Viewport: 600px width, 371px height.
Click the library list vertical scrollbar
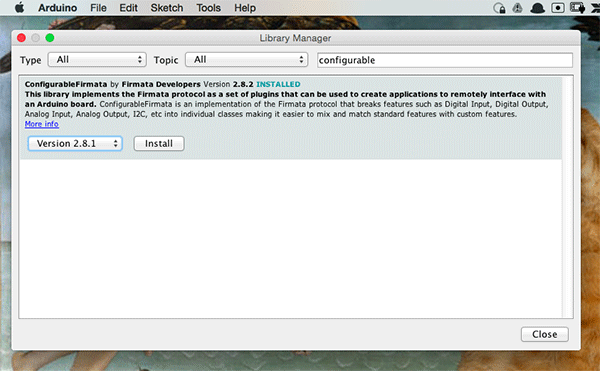(567, 197)
